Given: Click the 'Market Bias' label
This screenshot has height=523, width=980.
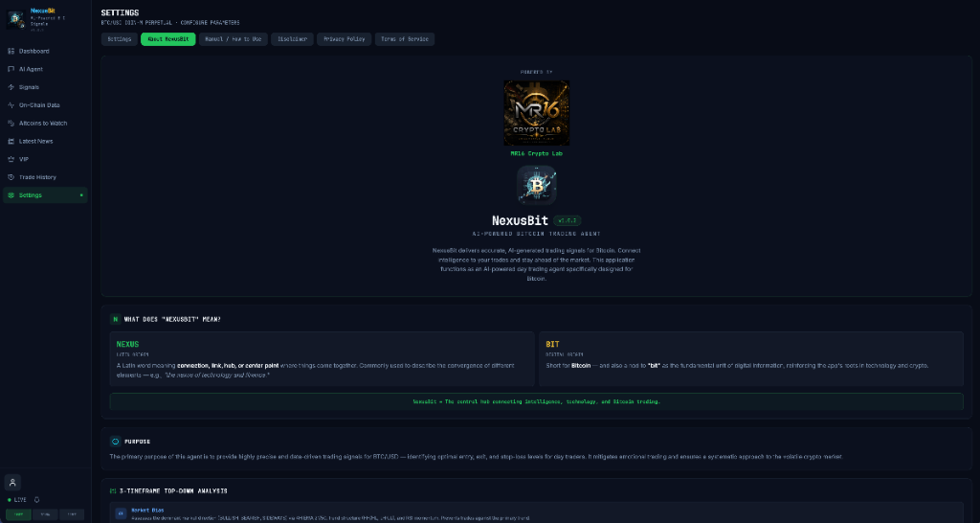Looking at the screenshot, I should tap(147, 511).
